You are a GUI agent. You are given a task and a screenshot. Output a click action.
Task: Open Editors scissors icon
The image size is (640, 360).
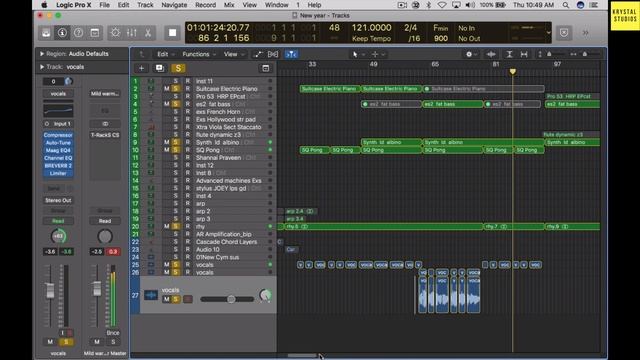(148, 33)
